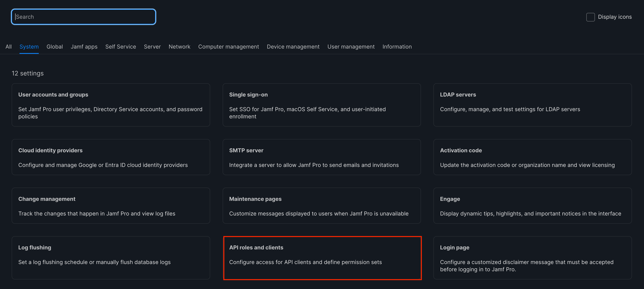
Task: Enable the Display icons checkbox
Action: tap(590, 17)
